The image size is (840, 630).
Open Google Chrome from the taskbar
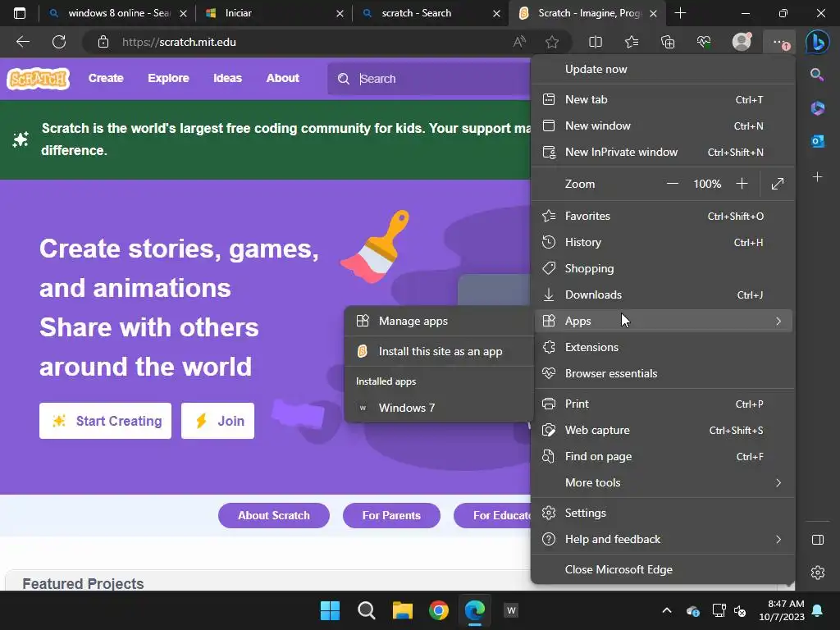[439, 610]
